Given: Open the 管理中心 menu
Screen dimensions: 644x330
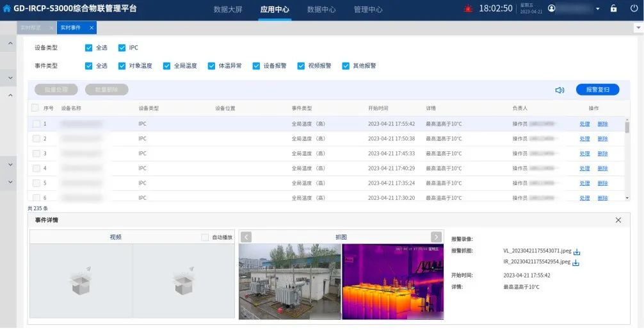Looking at the screenshot, I should [x=368, y=10].
